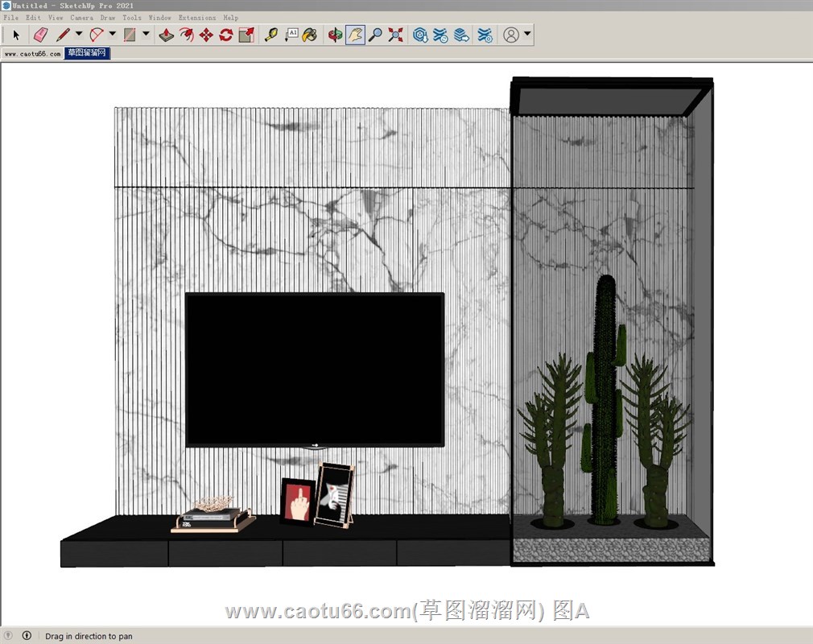
Task: Expand the Line tool dropdown arrow
Action: point(79,34)
